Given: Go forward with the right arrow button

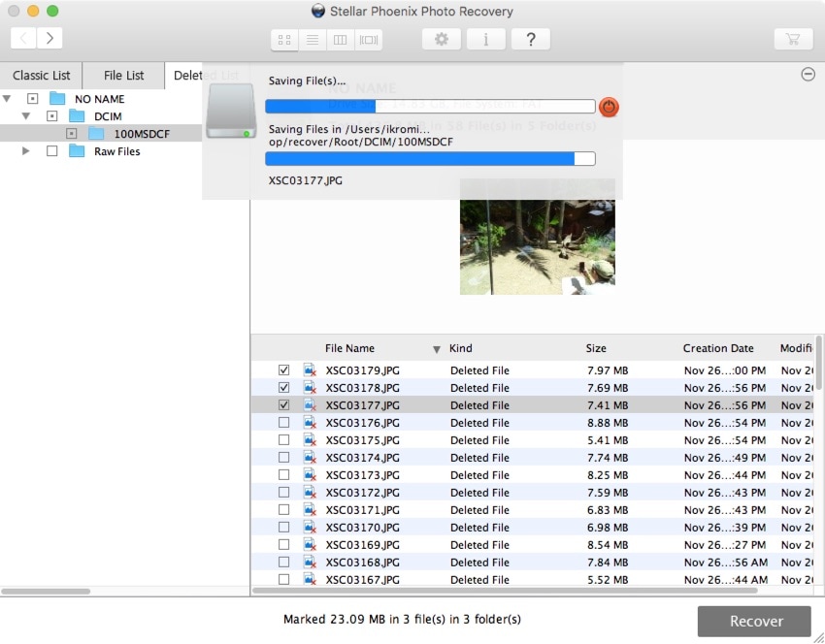Looking at the screenshot, I should (x=49, y=38).
